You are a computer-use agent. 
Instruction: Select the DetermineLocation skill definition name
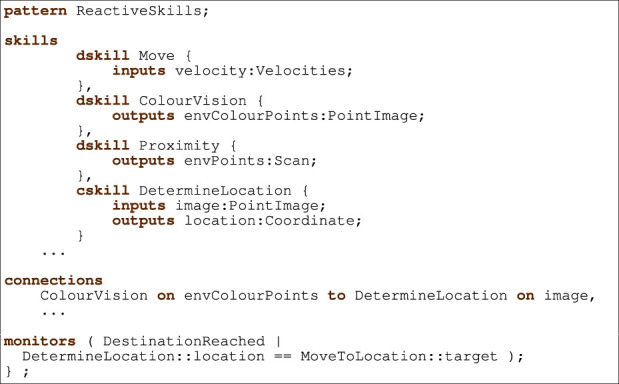[x=215, y=191]
